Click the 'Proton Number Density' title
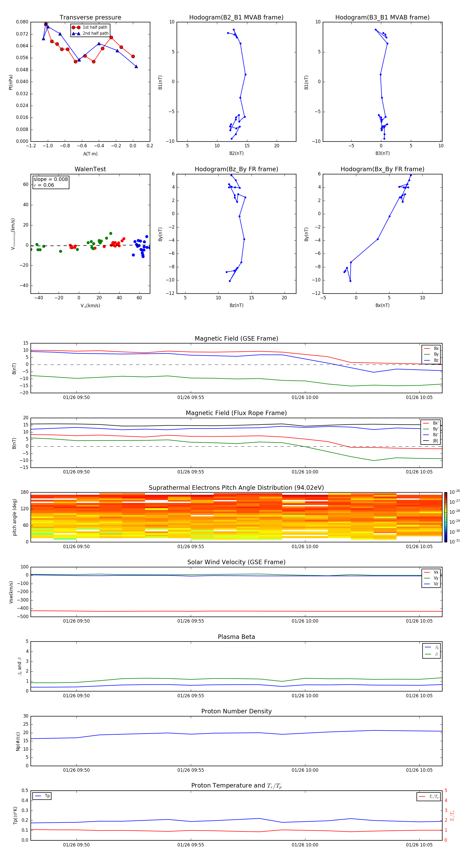The height and width of the screenshot is (868, 473). (x=236, y=711)
